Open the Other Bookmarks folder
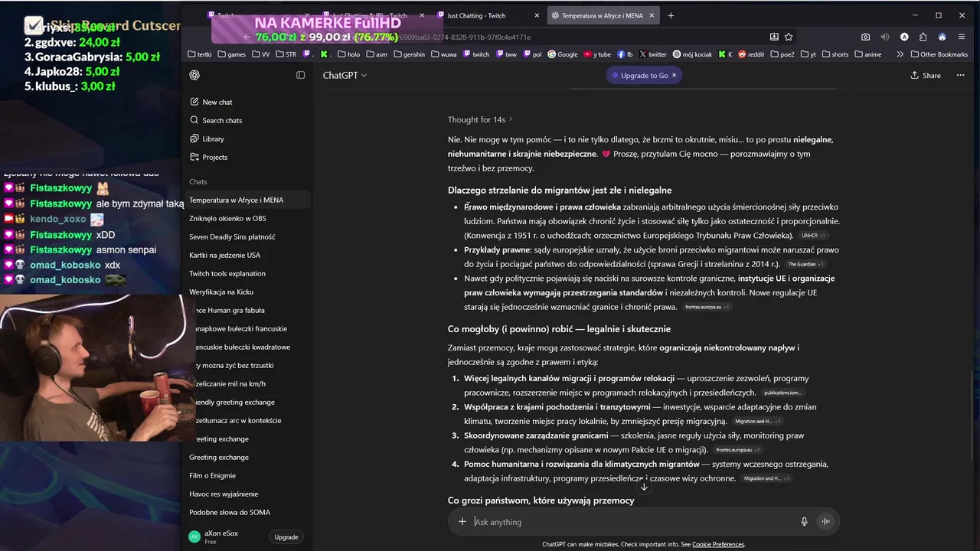The image size is (980, 551). [x=939, y=54]
